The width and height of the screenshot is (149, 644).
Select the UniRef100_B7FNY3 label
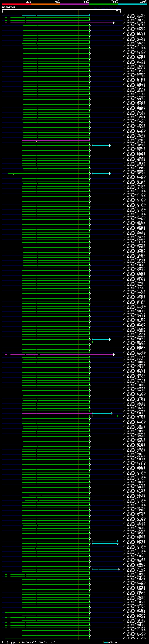(134, 355)
